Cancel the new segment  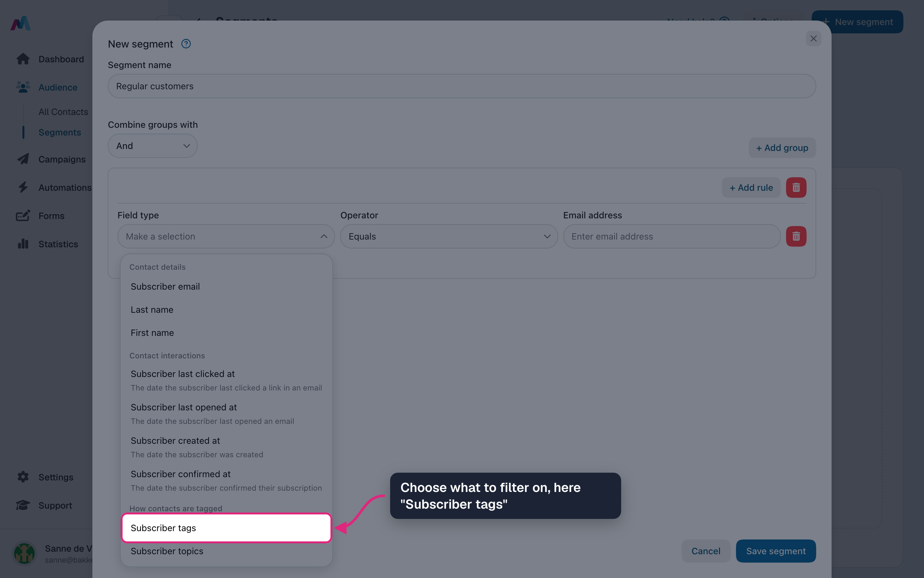point(706,551)
